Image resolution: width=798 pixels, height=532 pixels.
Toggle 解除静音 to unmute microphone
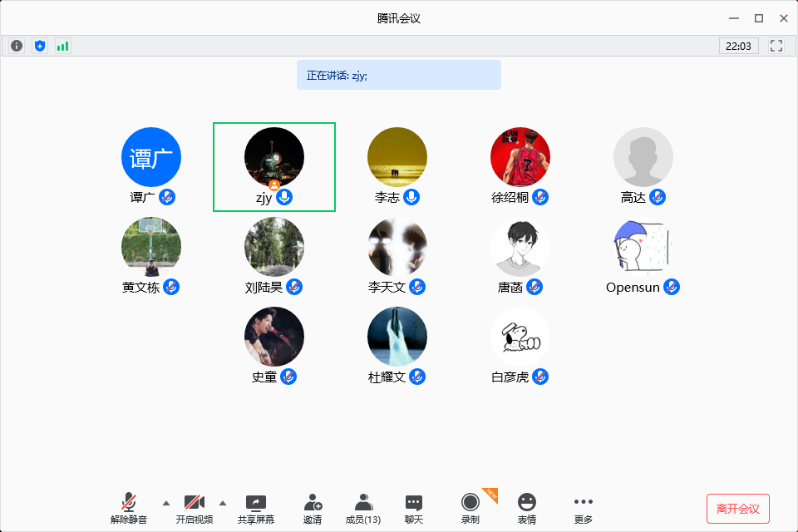(x=128, y=508)
